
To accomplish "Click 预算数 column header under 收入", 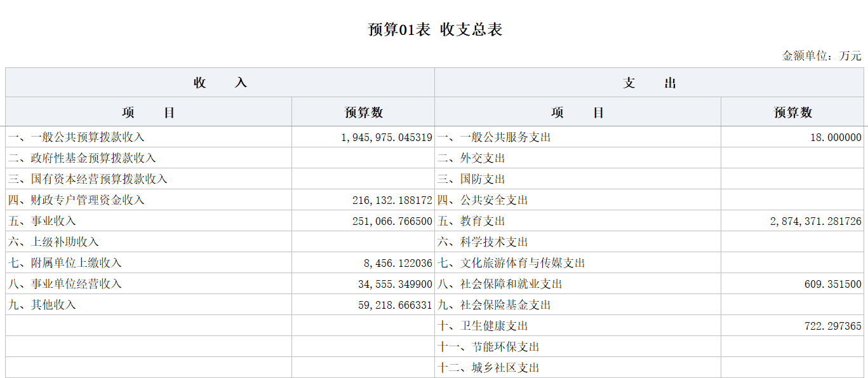I will (363, 112).
